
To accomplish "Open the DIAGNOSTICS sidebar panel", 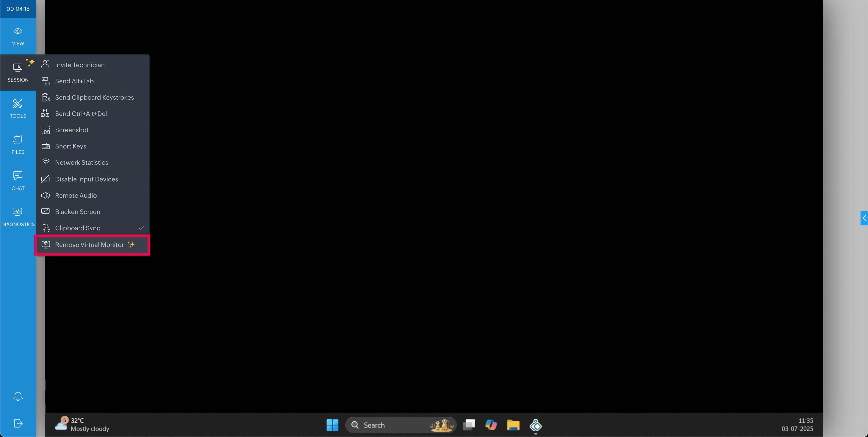I will [x=18, y=217].
